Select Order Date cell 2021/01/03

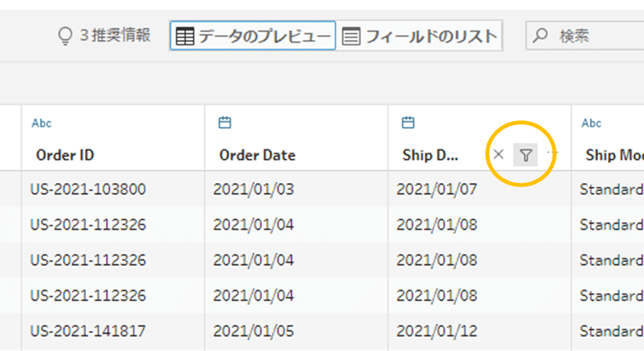253,189
